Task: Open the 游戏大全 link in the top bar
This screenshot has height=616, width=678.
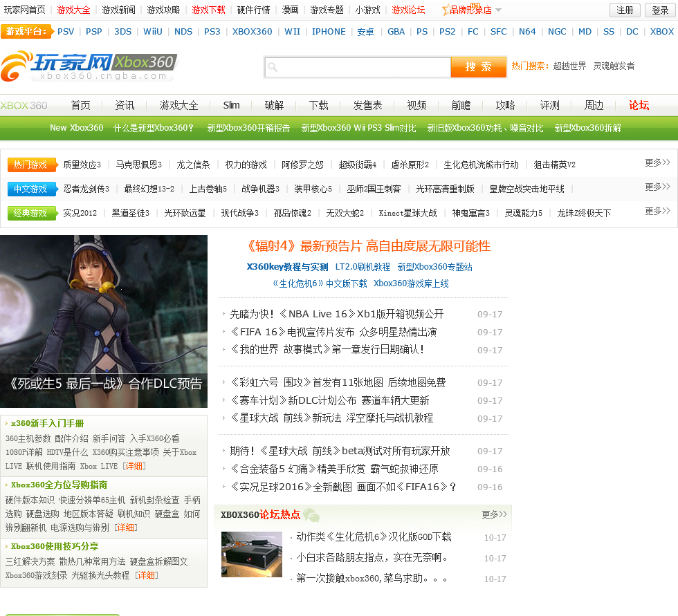Action: coord(73,10)
